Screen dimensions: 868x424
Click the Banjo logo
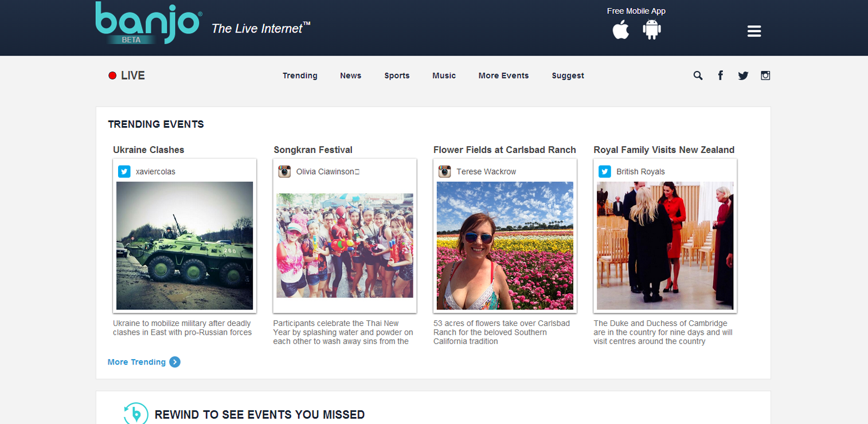pos(148,23)
